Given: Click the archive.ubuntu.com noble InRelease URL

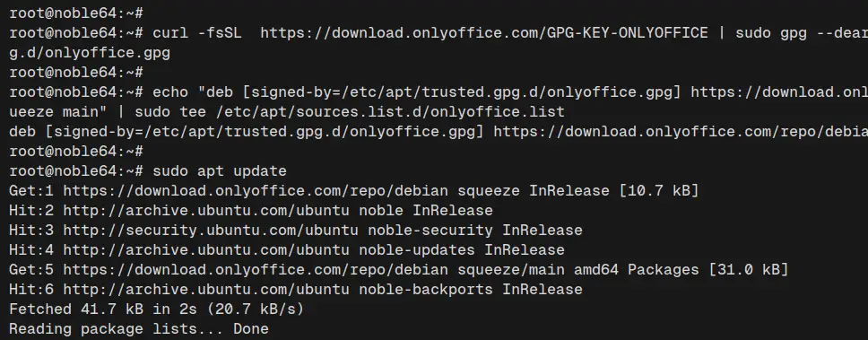Looking at the screenshot, I should tap(206, 211).
